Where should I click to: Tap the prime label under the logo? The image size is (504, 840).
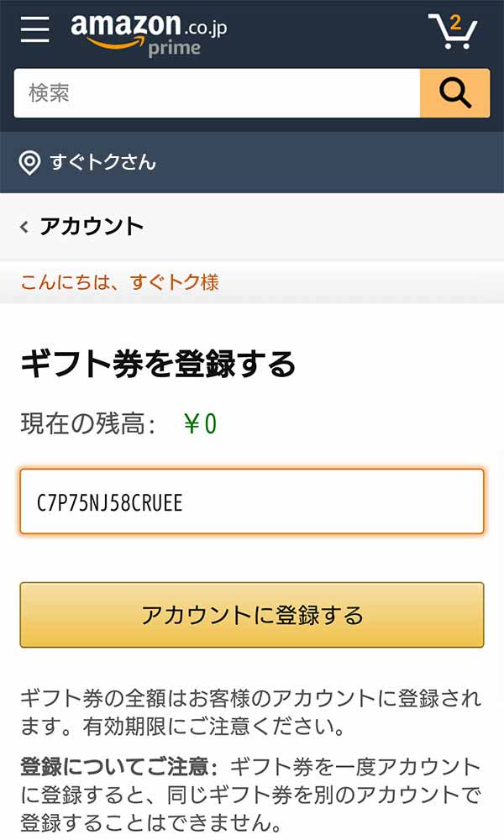175,48
